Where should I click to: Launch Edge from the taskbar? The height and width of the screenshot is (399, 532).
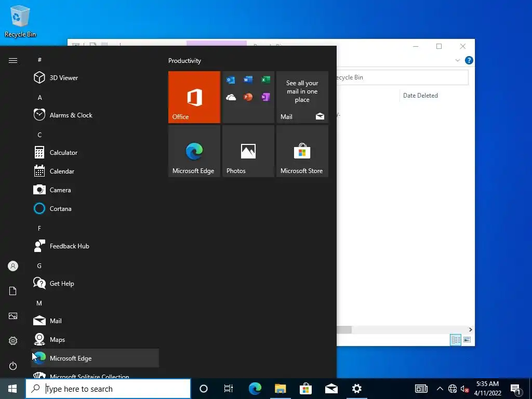click(x=255, y=389)
